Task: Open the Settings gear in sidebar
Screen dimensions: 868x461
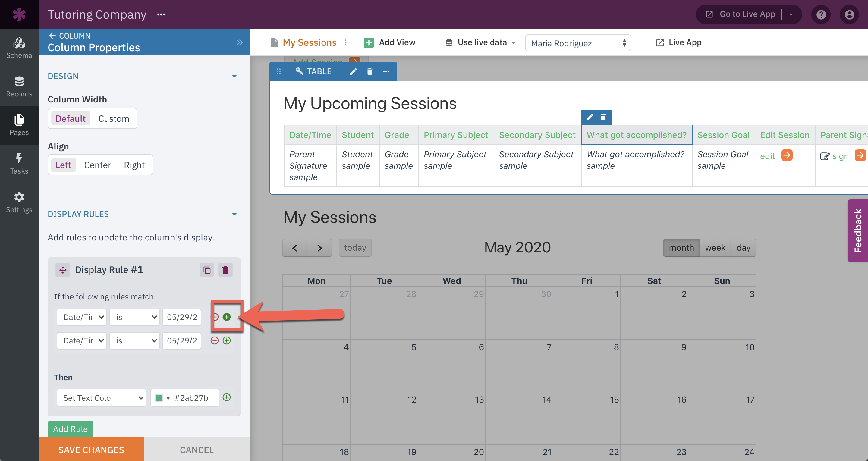Action: click(x=19, y=202)
